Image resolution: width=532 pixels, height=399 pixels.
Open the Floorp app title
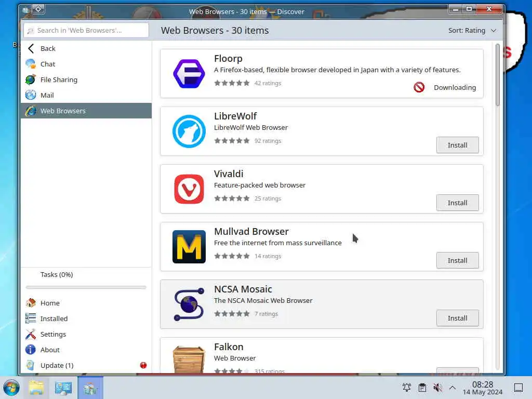pyautogui.click(x=228, y=58)
